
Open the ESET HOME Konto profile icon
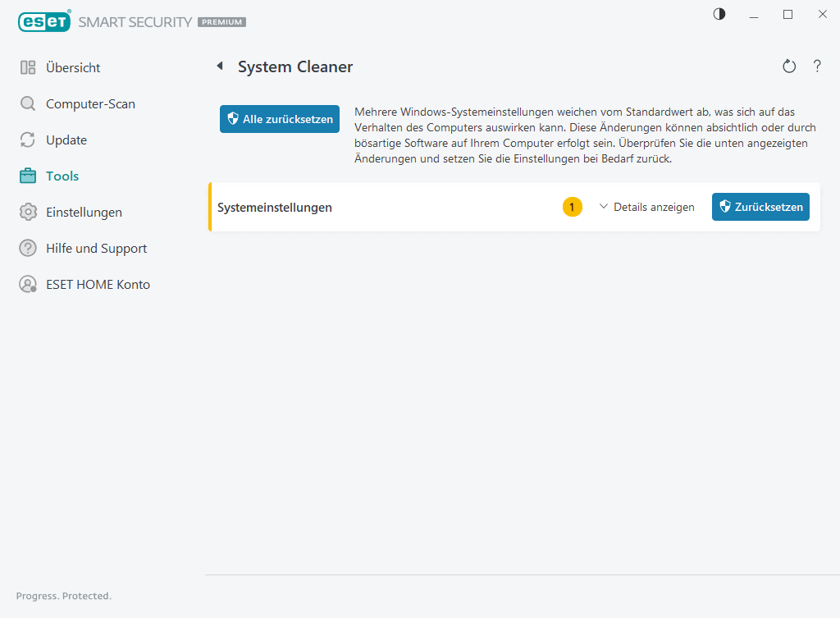[x=27, y=284]
